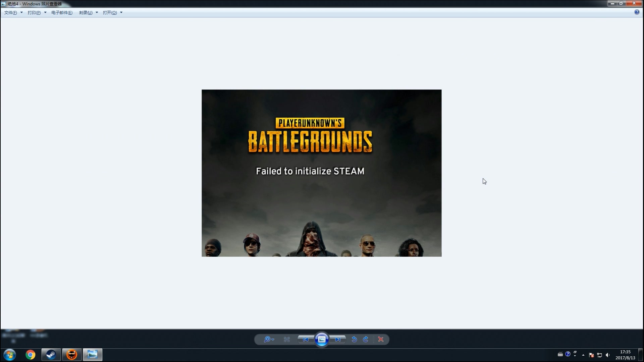Open the language bar options arrow
The width and height of the screenshot is (644, 362).
click(x=575, y=356)
